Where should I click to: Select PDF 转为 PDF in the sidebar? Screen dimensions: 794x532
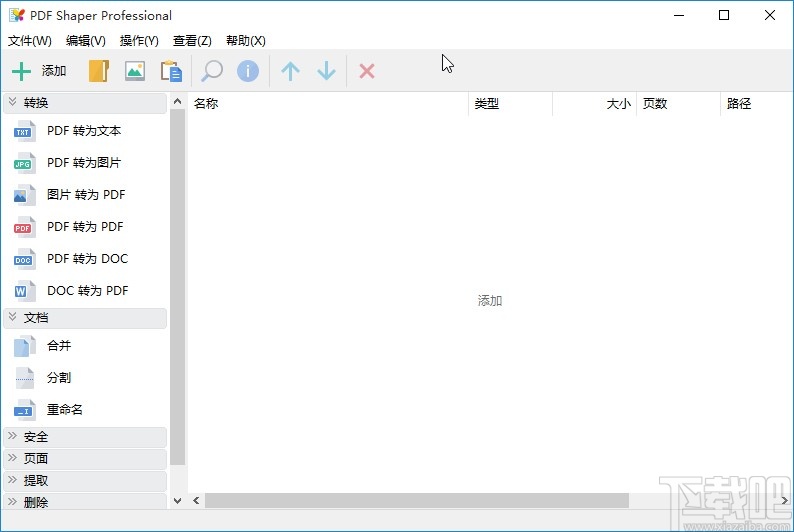pos(85,227)
